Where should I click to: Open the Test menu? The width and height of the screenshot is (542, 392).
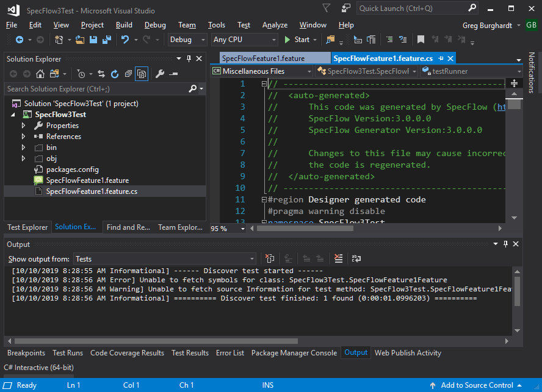[244, 25]
